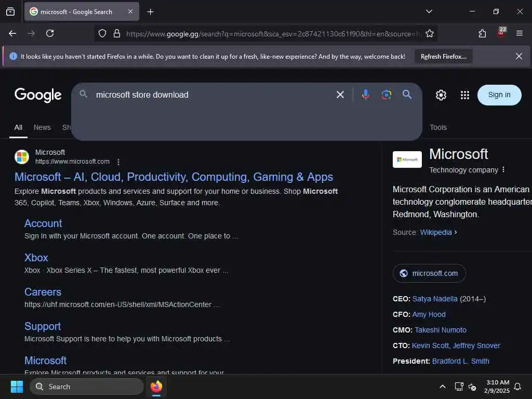Open more options for microsoft.com result
Screen dimensions: 532x399
[118, 162]
